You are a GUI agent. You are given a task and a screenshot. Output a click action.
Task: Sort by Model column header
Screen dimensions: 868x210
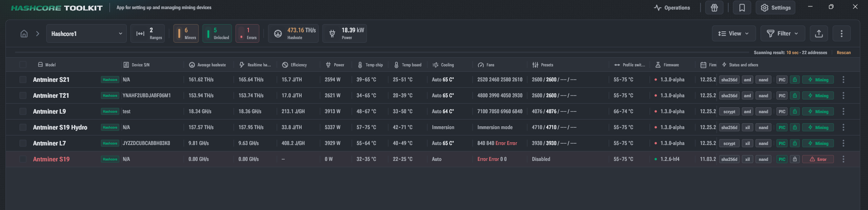47,65
